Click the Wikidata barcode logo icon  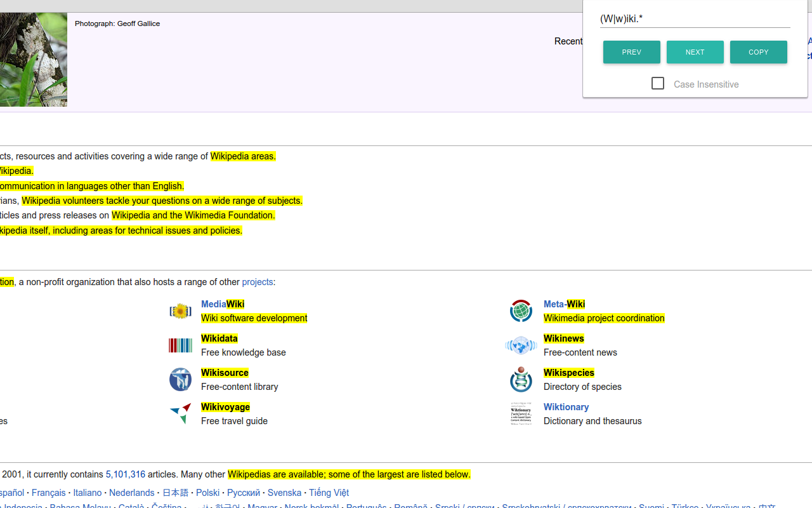[x=180, y=345]
